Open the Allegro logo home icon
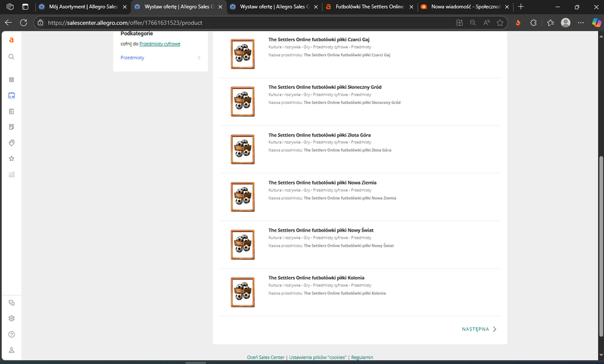Viewport: 604px width, 364px height. tap(11, 40)
